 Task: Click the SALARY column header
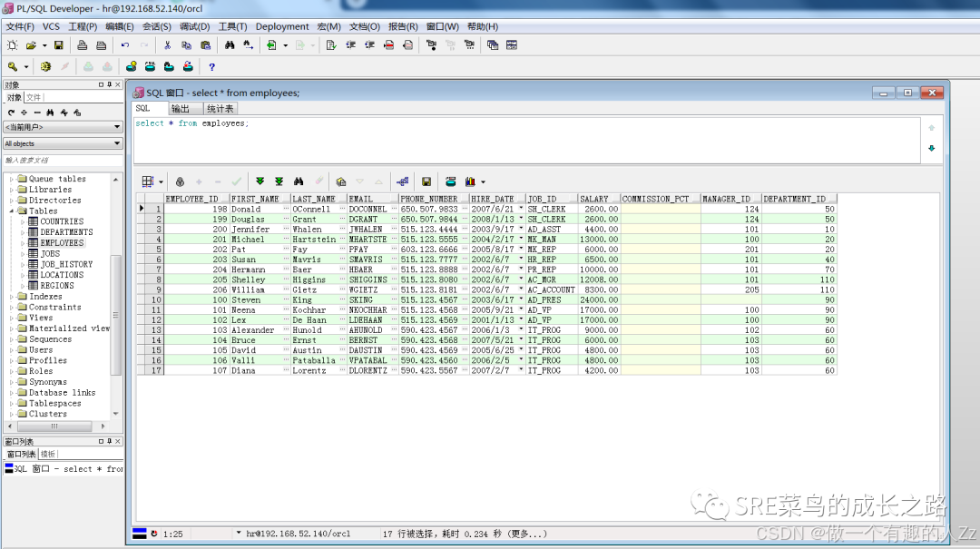(599, 199)
